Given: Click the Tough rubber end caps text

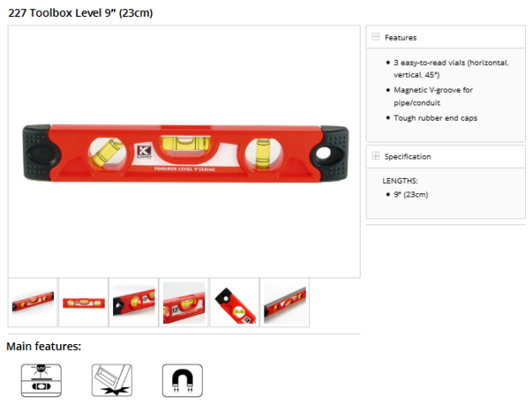Looking at the screenshot, I should coord(435,118).
